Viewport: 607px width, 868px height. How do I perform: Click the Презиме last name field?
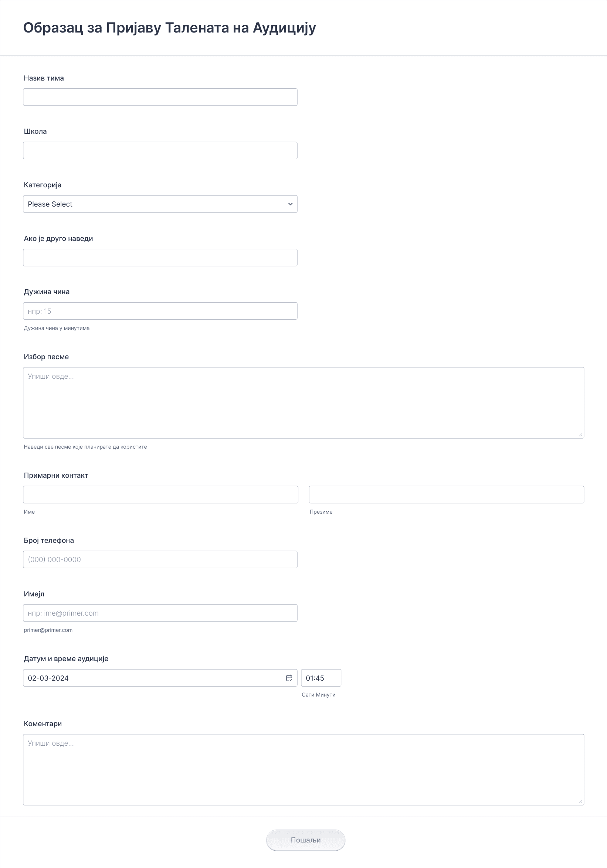point(446,494)
